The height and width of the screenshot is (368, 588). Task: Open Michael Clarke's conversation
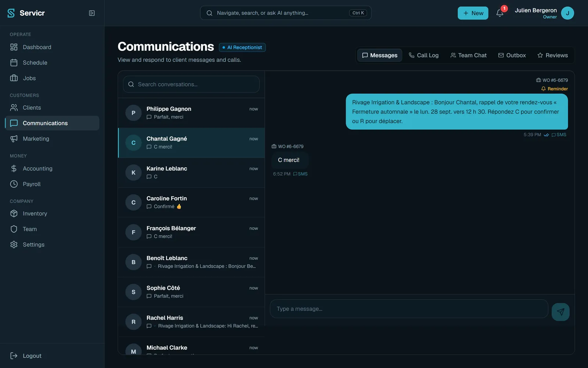pos(191,346)
